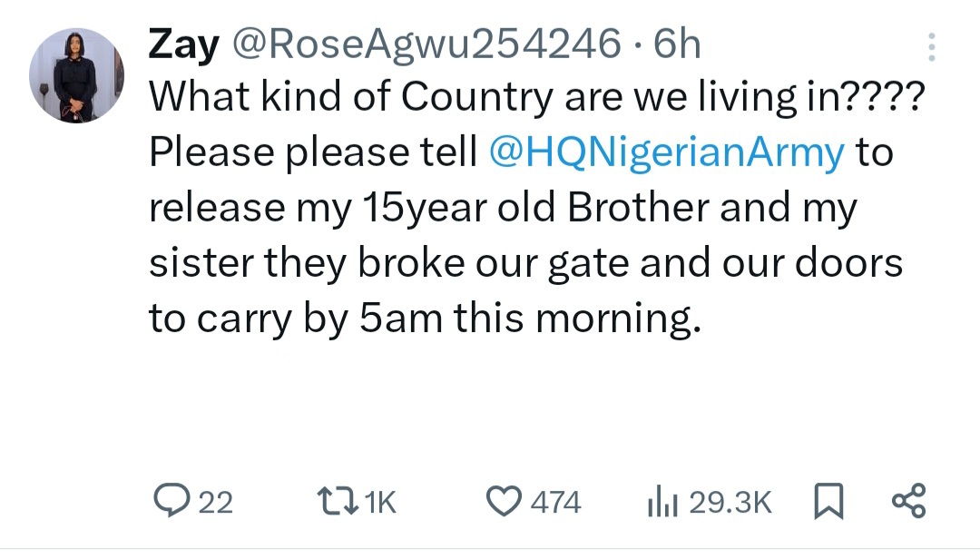Click the display name Zay
The image size is (980, 559).
181,45
